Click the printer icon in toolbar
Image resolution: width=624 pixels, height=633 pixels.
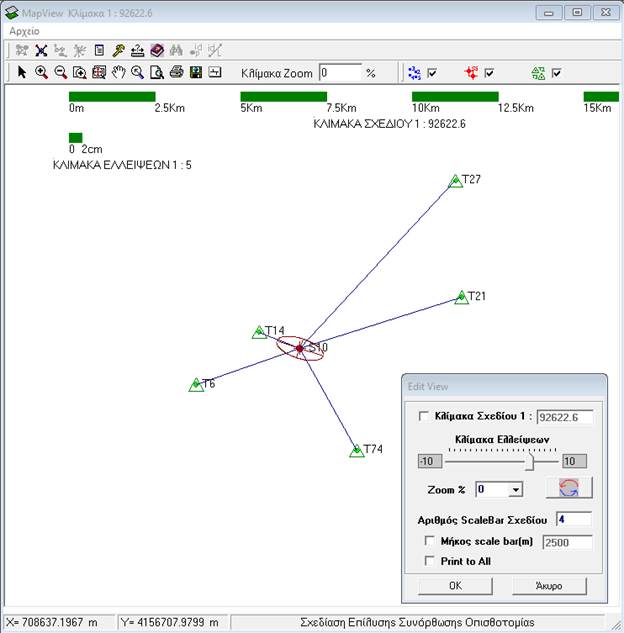coord(176,72)
